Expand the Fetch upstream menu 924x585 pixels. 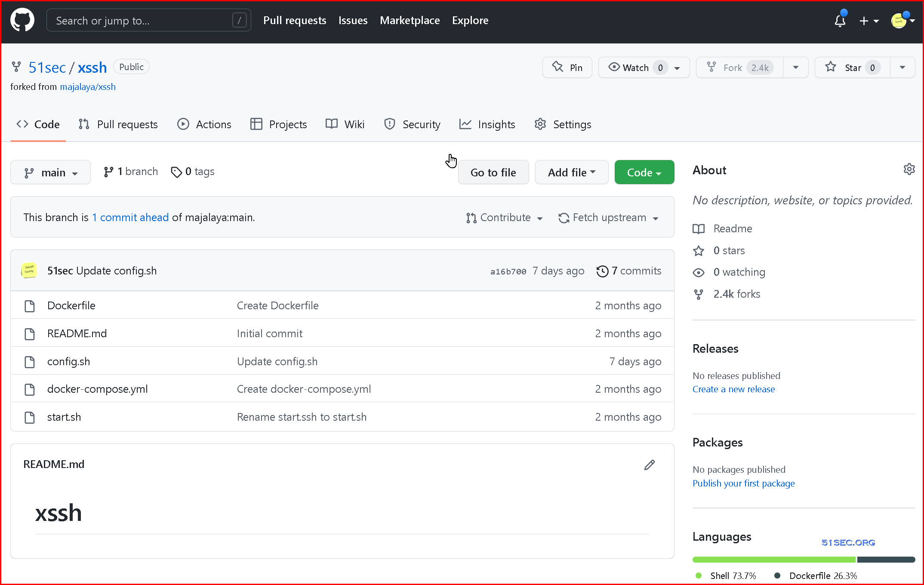[609, 218]
